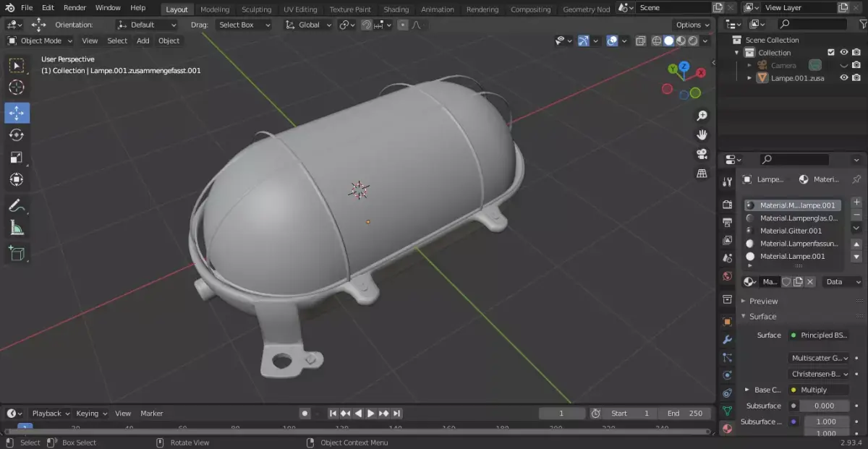This screenshot has height=449, width=868.
Task: Add a material slot with plus button
Action: [856, 202]
